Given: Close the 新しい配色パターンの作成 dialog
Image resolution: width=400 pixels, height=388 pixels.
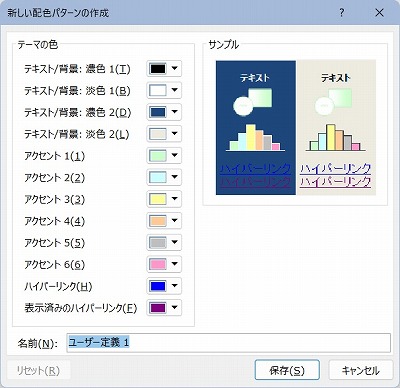Looking at the screenshot, I should pos(379,13).
